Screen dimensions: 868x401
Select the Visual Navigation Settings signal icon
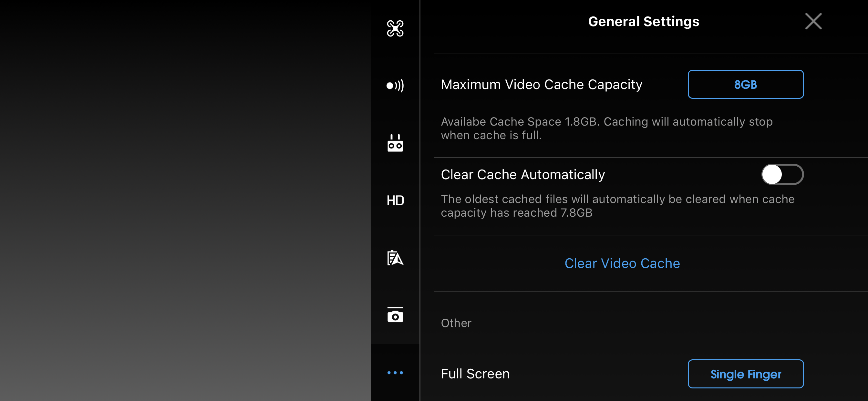tap(395, 86)
